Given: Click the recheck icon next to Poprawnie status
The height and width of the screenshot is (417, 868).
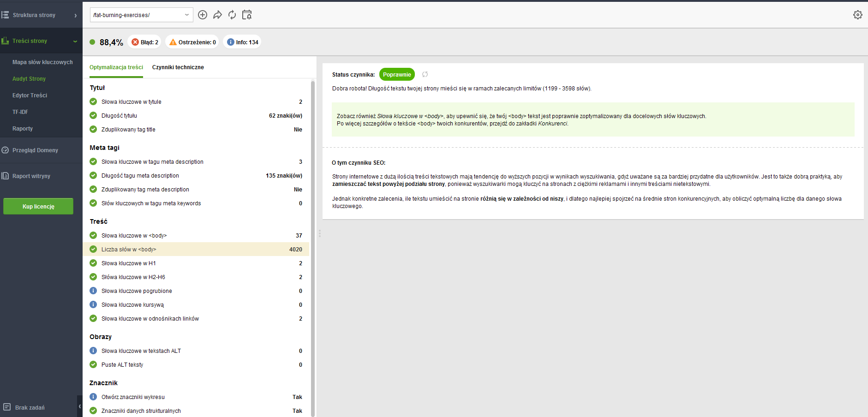Looking at the screenshot, I should point(425,74).
